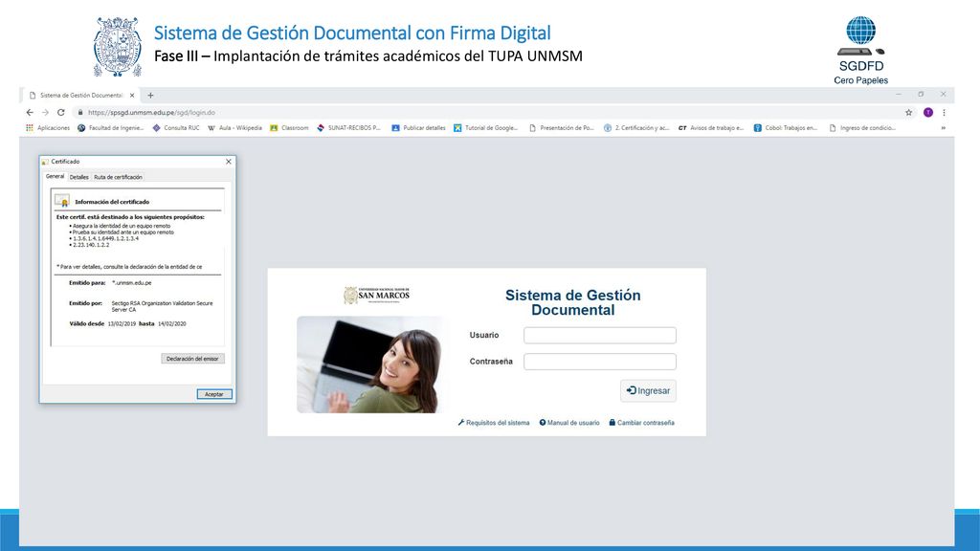Viewport: 980px width, 551px height.
Task: Open the Classroom bookmark
Action: (289, 128)
